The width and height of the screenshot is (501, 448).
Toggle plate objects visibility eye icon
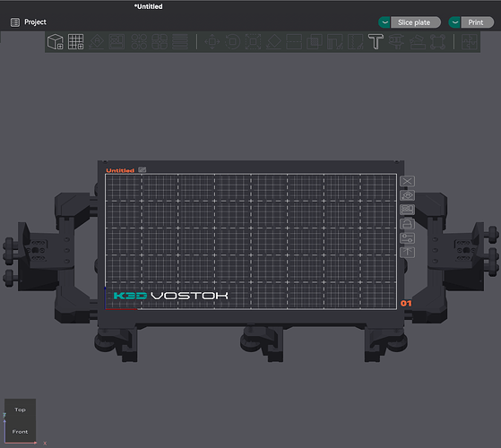pos(408,195)
